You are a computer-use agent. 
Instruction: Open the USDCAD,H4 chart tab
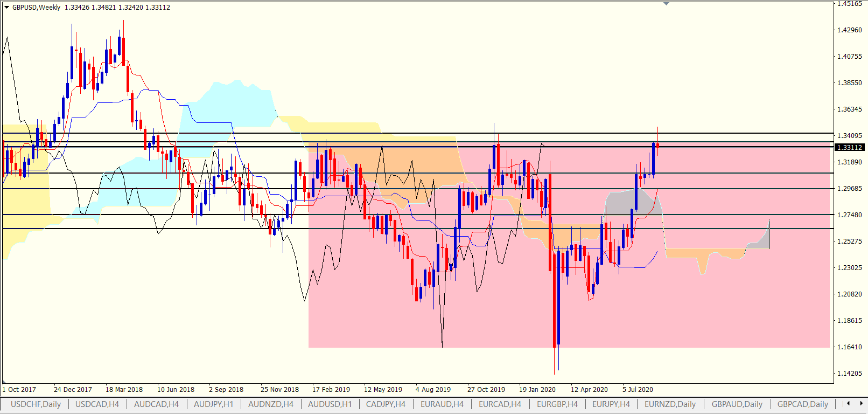[x=97, y=404]
